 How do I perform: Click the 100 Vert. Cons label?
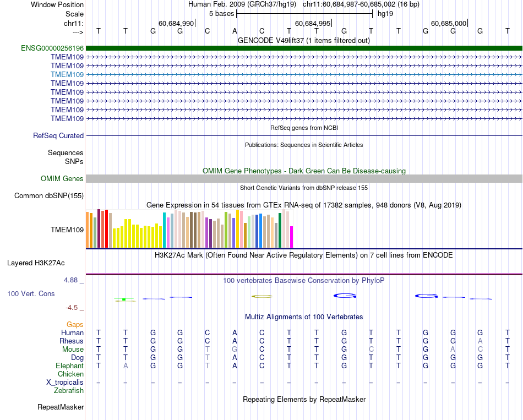click(x=31, y=294)
